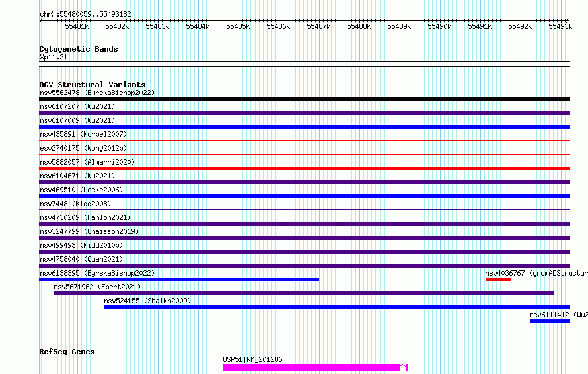The height and width of the screenshot is (374, 588).
Task: Click the 55482k ruler position
Action: pyautogui.click(x=117, y=26)
